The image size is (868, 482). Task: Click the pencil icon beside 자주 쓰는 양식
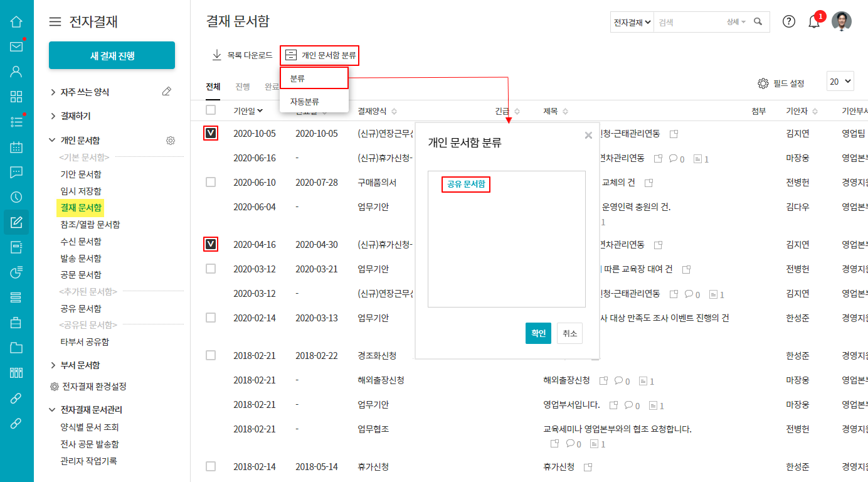point(166,92)
